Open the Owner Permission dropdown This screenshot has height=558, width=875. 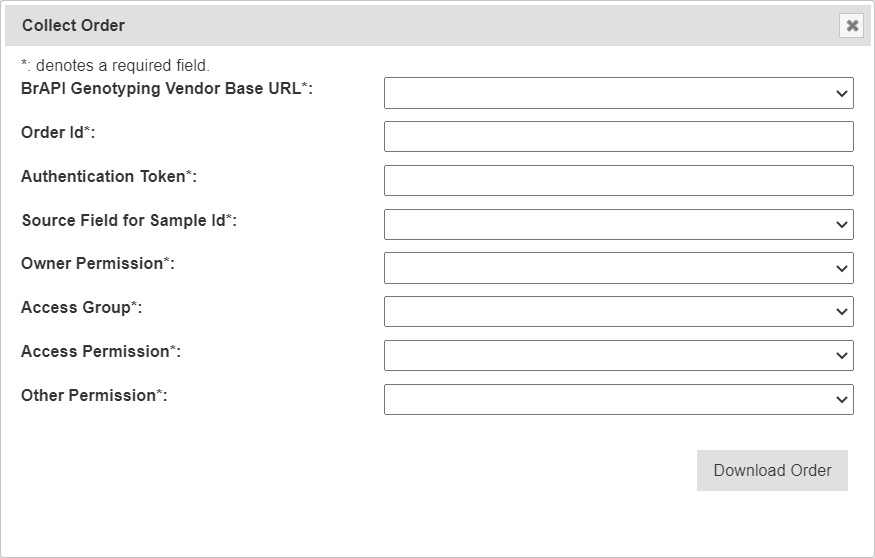pyautogui.click(x=618, y=268)
